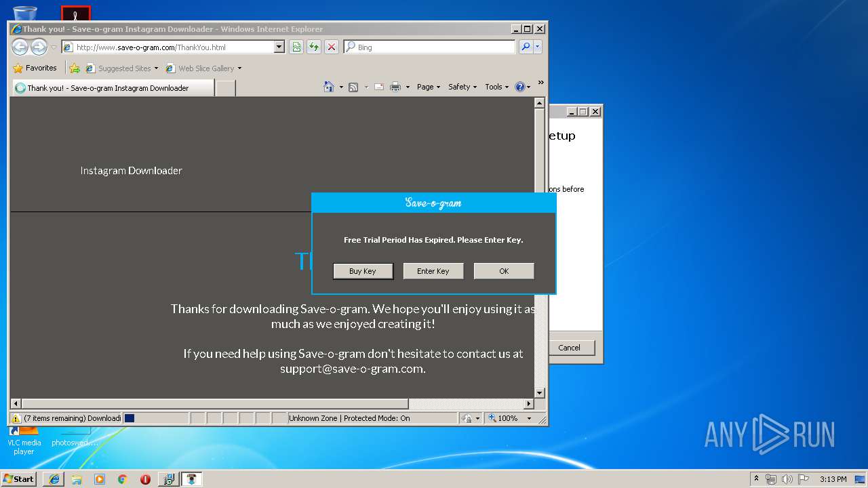
Task: Click the 3:13 PM system clock
Action: [x=833, y=479]
